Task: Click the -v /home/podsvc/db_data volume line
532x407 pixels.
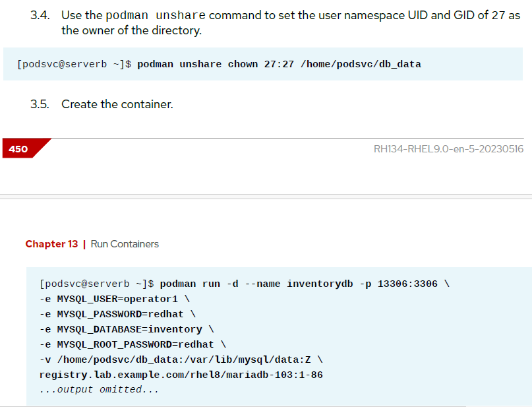Action: (181, 360)
